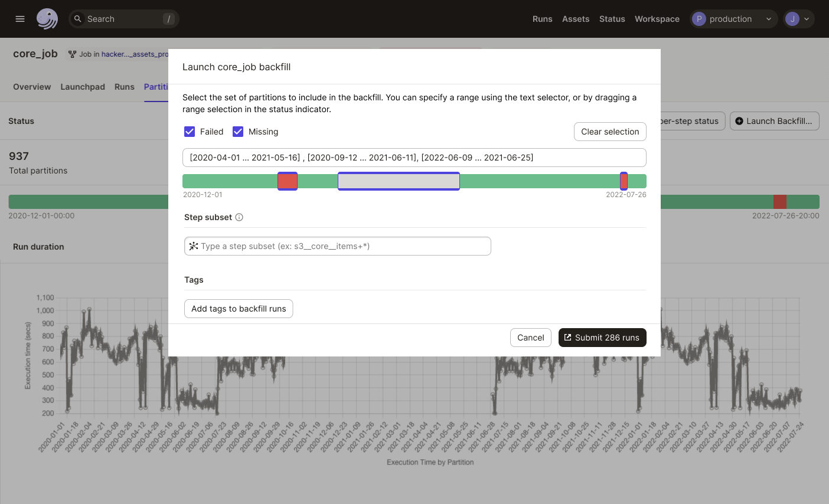The image size is (829, 504).
Task: Click the gray missing-partitions range in status bar
Action: (399, 181)
